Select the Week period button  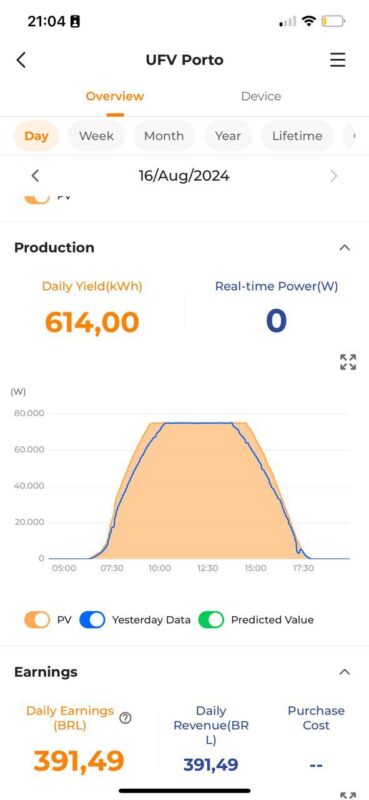pyautogui.click(x=96, y=136)
